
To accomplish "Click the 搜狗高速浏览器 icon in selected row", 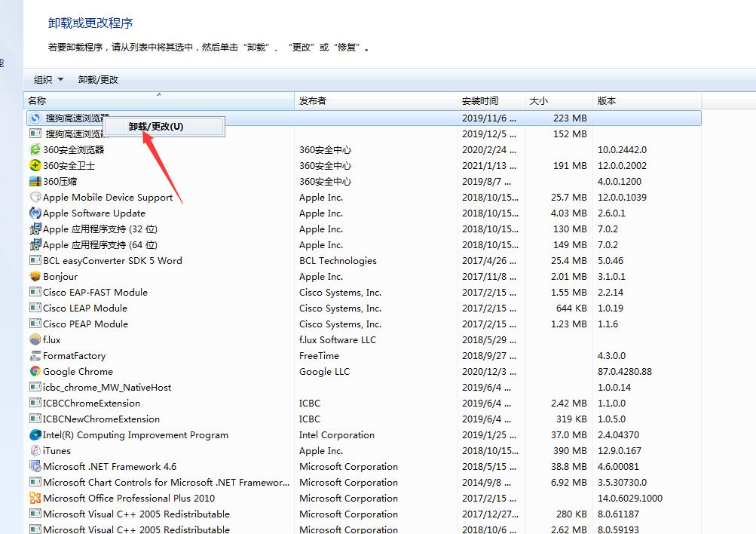I will [35, 118].
